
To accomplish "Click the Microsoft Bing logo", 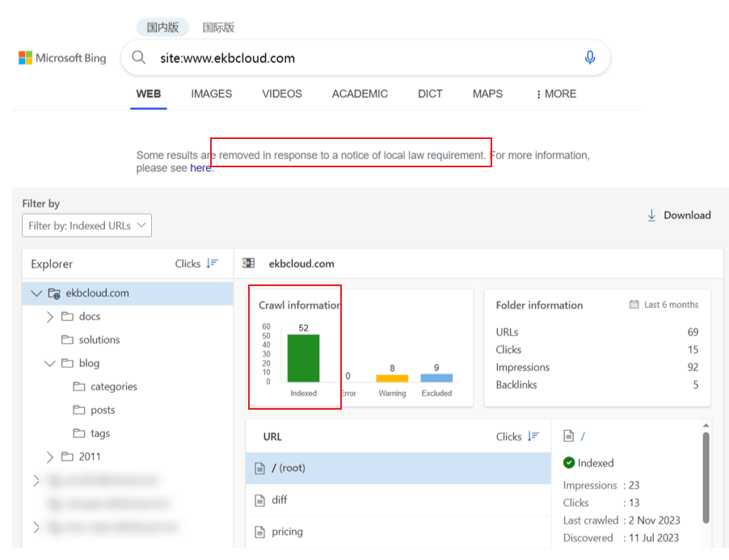I will point(62,58).
